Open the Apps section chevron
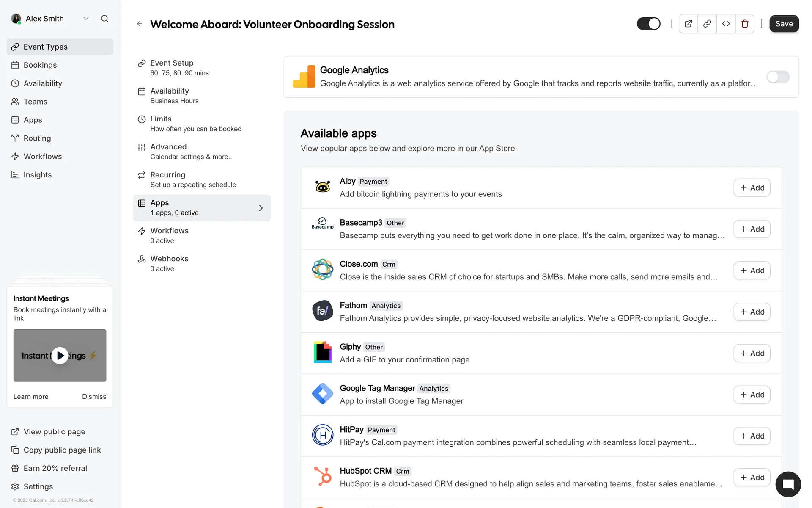The width and height of the screenshot is (812, 508). pyautogui.click(x=261, y=208)
